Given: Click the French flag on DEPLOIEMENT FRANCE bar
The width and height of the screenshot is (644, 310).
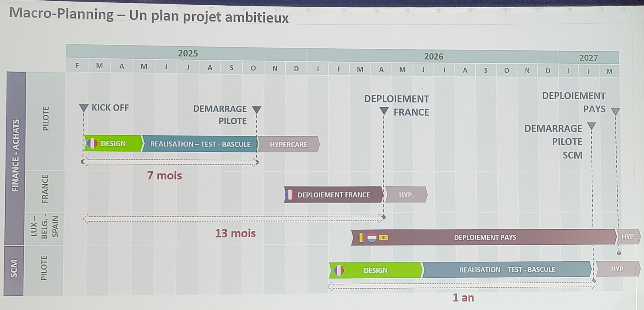Looking at the screenshot, I should point(290,195).
